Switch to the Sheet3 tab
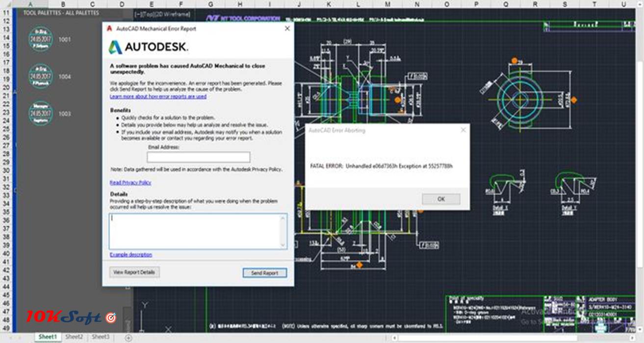The width and height of the screenshot is (644, 343). tap(101, 337)
